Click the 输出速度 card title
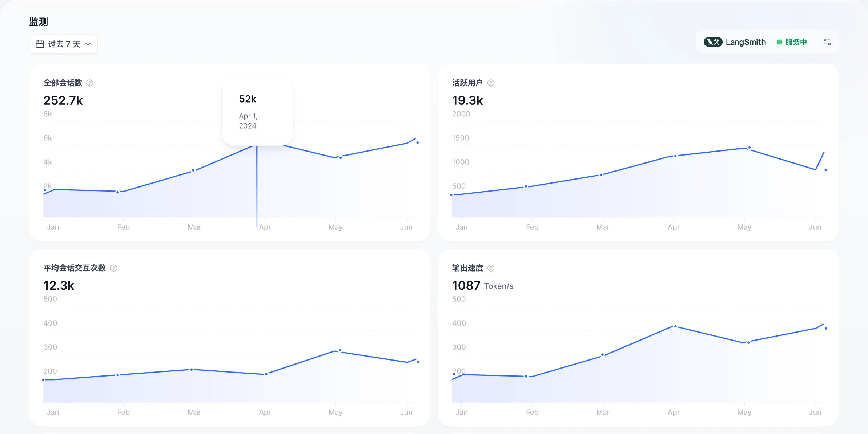The image size is (868, 434). [467, 268]
